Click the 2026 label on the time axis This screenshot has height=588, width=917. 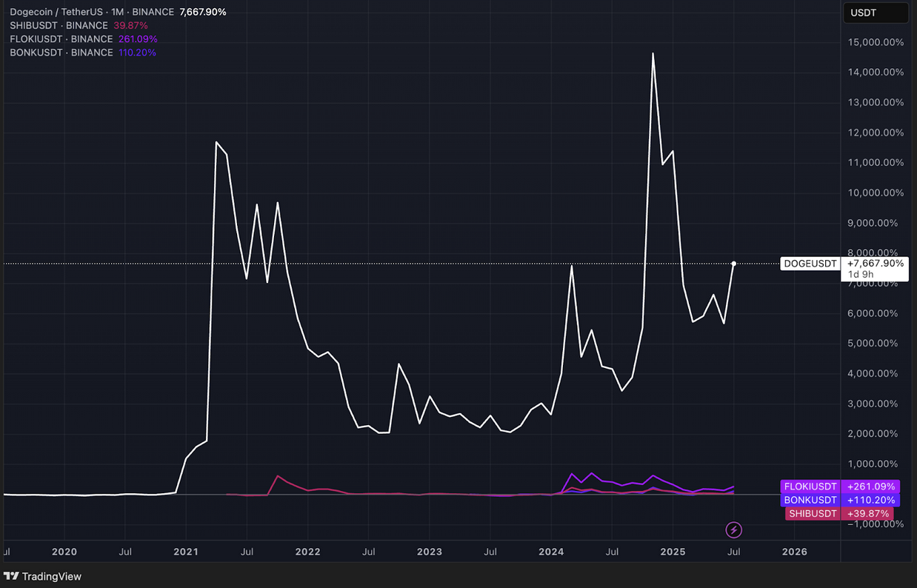pyautogui.click(x=795, y=552)
